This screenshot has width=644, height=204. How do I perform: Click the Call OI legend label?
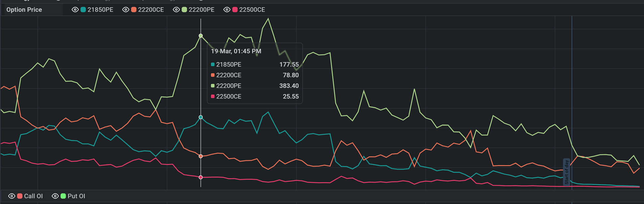coord(33,196)
